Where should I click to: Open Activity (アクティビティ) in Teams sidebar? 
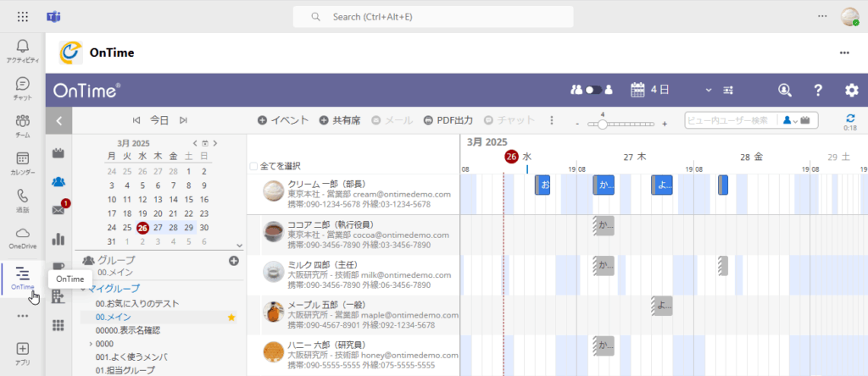pos(23,52)
